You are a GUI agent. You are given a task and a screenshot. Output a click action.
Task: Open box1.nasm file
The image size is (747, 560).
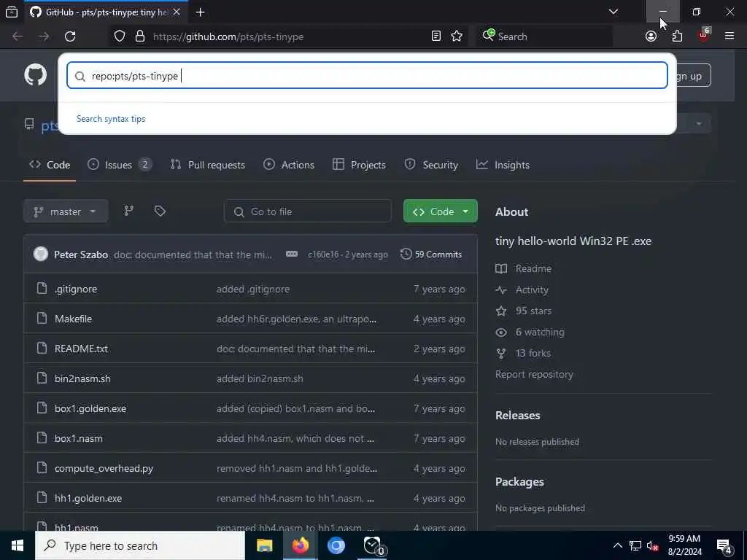79,438
